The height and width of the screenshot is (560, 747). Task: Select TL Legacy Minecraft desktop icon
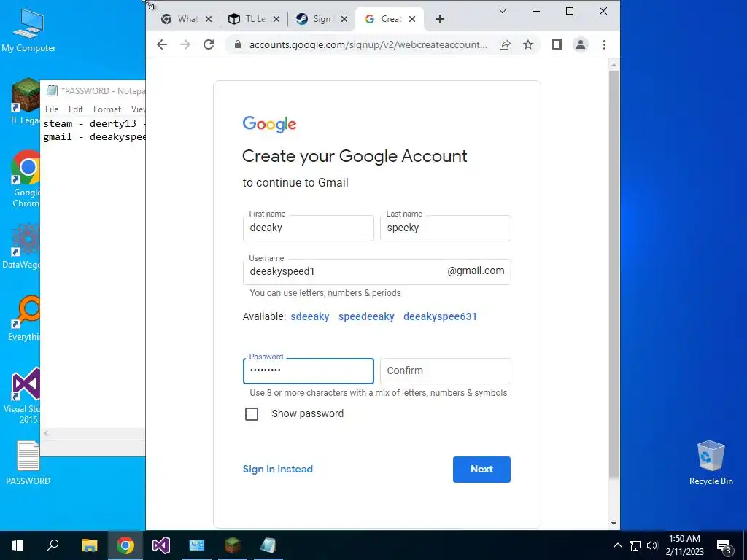point(26,101)
